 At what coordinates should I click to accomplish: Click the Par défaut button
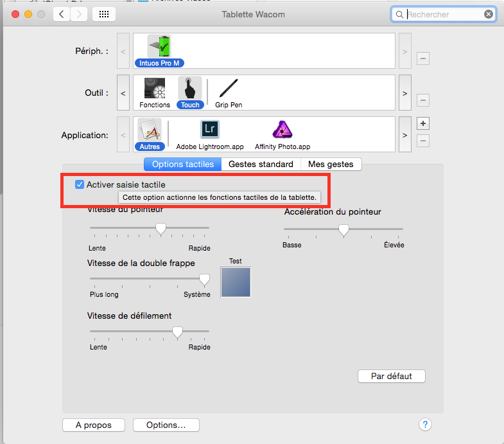pos(392,376)
